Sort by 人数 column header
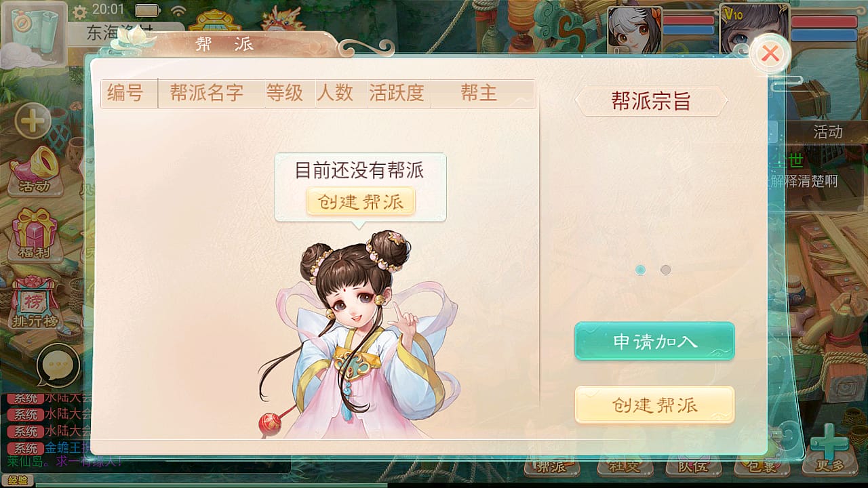 pos(335,94)
